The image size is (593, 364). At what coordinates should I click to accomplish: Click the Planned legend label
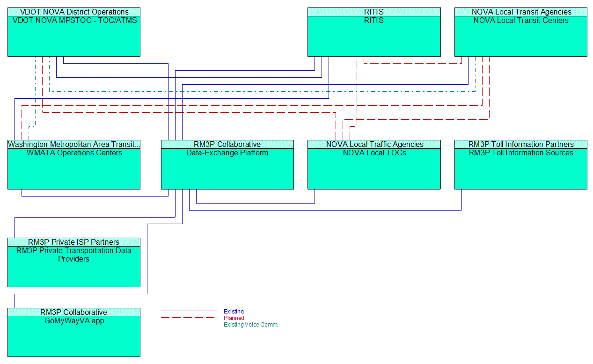(x=234, y=318)
